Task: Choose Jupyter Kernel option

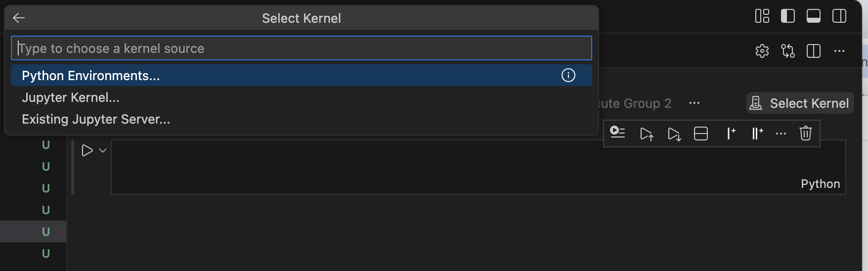Action: (71, 97)
